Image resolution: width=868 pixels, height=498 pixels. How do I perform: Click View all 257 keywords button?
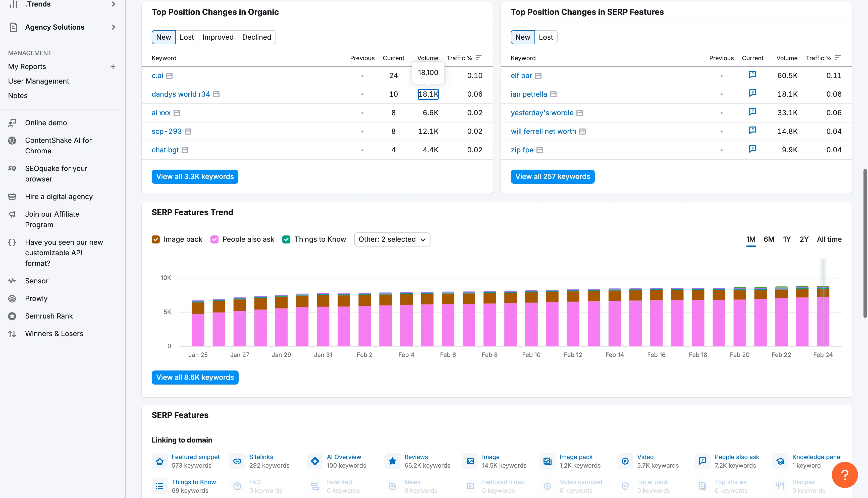click(553, 177)
